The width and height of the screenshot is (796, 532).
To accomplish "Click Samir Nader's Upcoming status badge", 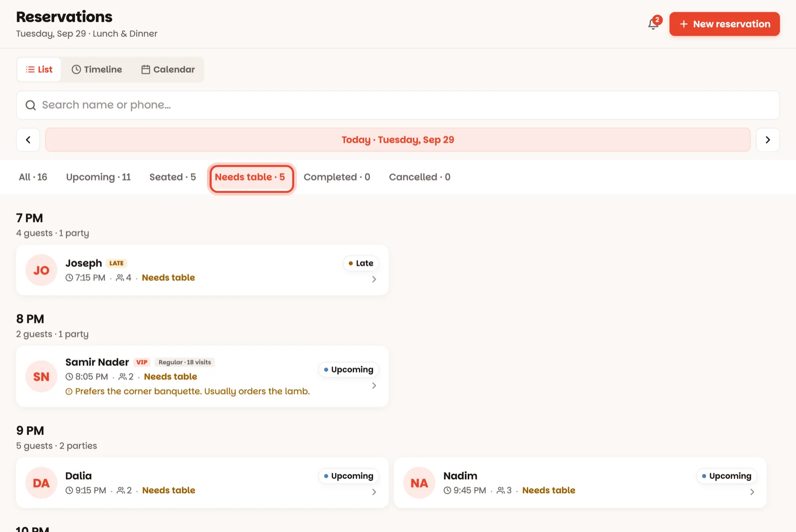I will point(349,370).
